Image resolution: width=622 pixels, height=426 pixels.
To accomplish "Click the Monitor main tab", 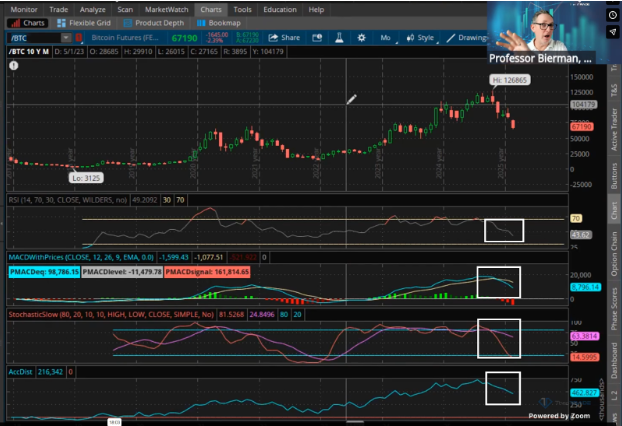I will 24,10.
